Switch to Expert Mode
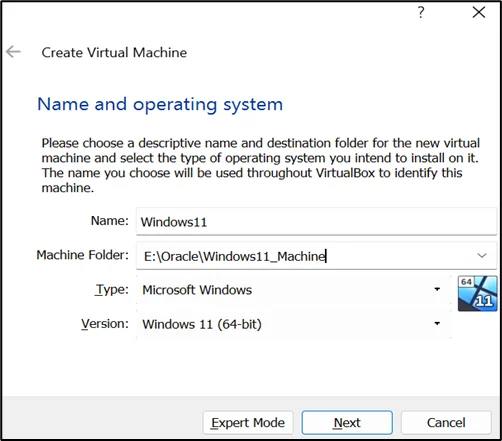The image size is (502, 441). 248,423
